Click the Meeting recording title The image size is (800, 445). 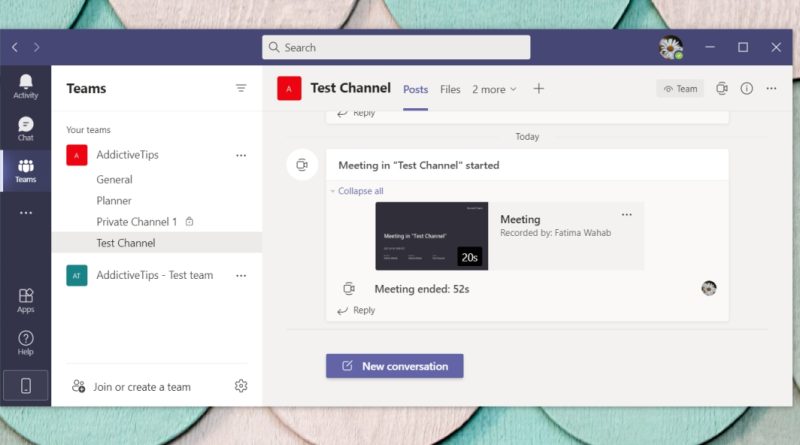pyautogui.click(x=520, y=219)
